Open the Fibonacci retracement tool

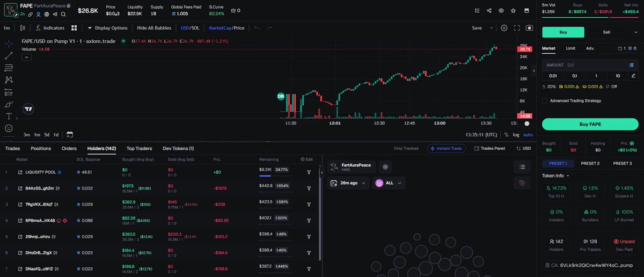coord(9,68)
